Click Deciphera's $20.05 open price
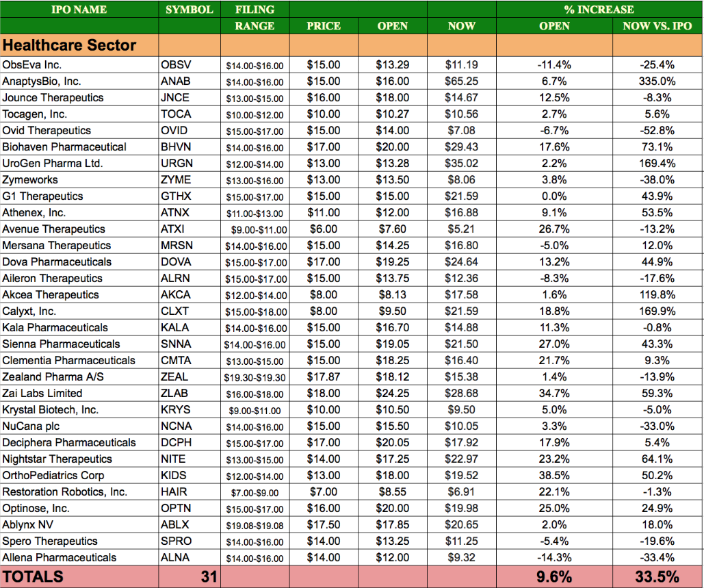This screenshot has width=704, height=588. 393,442
